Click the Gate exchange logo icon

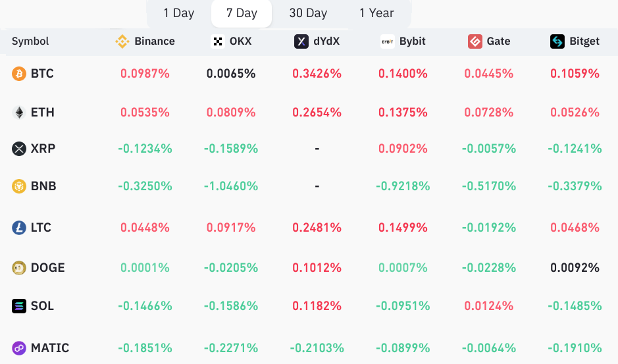(x=475, y=41)
